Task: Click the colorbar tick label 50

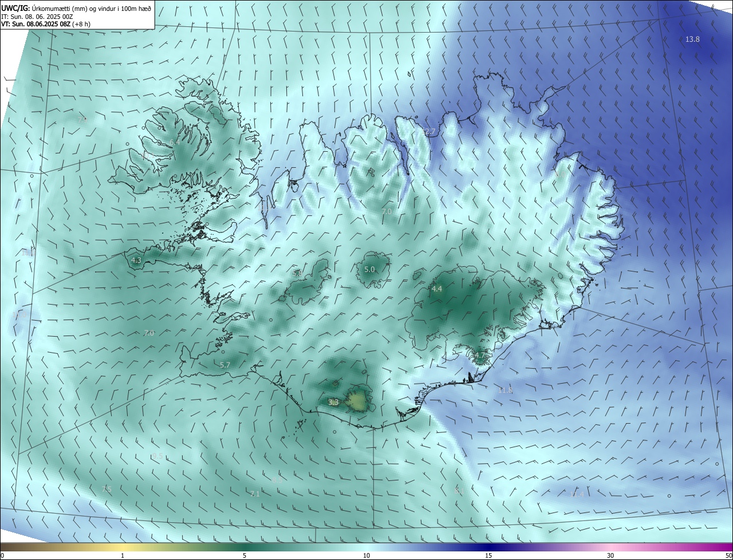Action: 728,555
